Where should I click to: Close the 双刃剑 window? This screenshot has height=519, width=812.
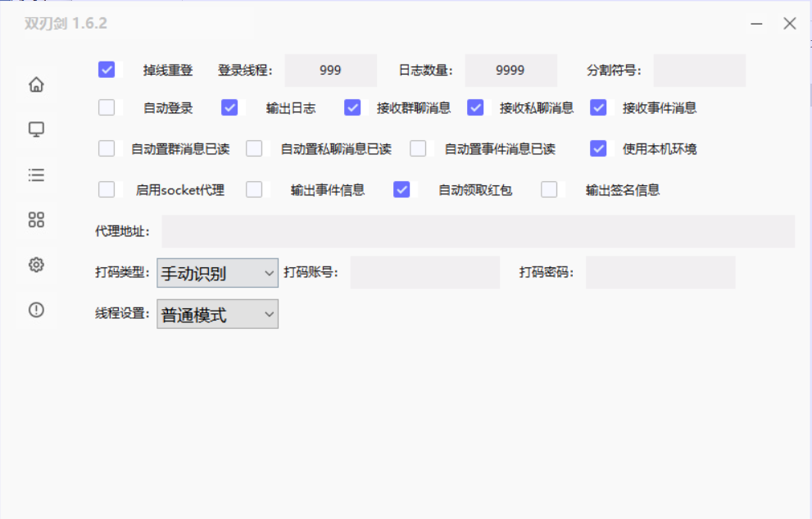click(790, 24)
